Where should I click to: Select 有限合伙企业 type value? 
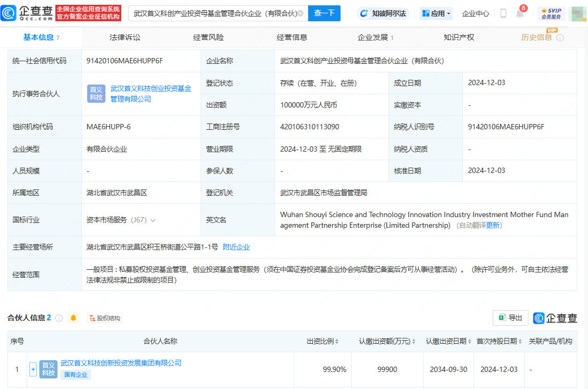coord(106,149)
